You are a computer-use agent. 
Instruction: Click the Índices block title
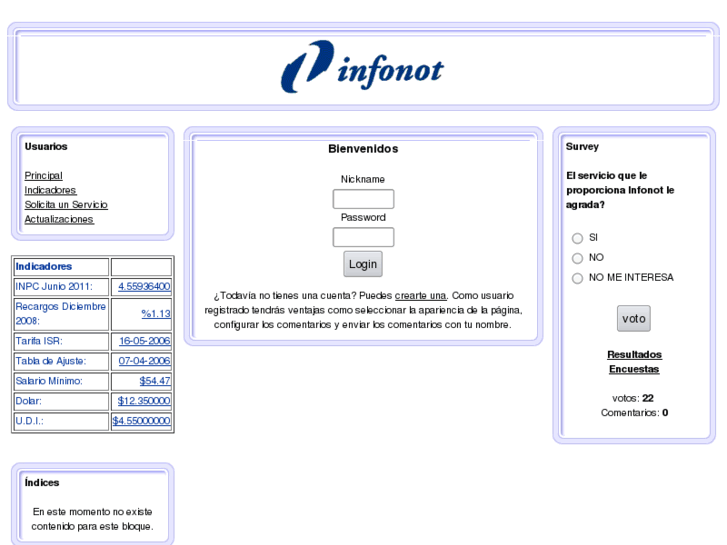click(x=42, y=482)
